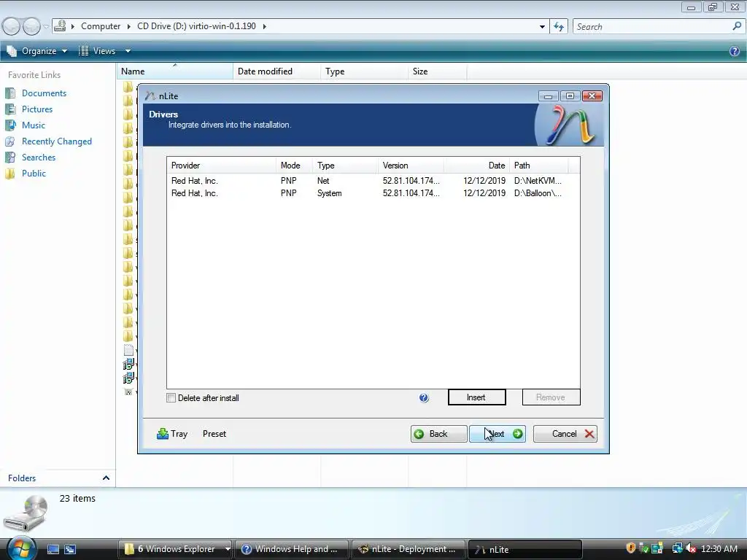Minimize nLite to Tray
Screen dimensions: 747x560
tap(172, 434)
